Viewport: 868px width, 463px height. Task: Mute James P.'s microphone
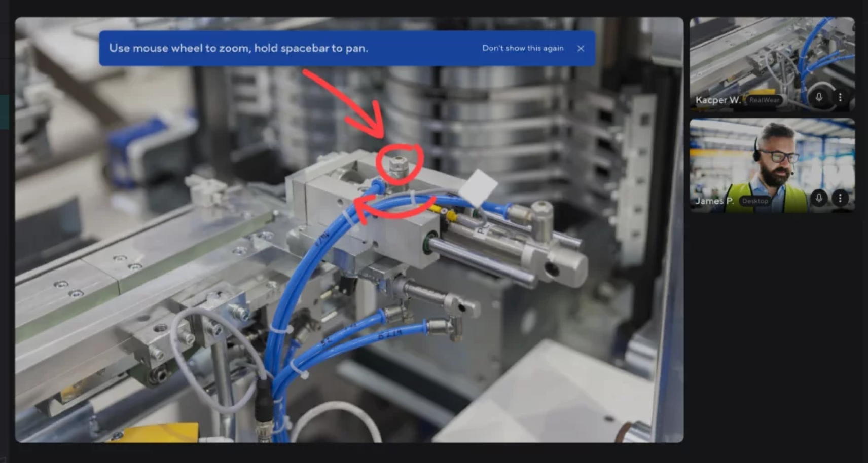pyautogui.click(x=819, y=198)
